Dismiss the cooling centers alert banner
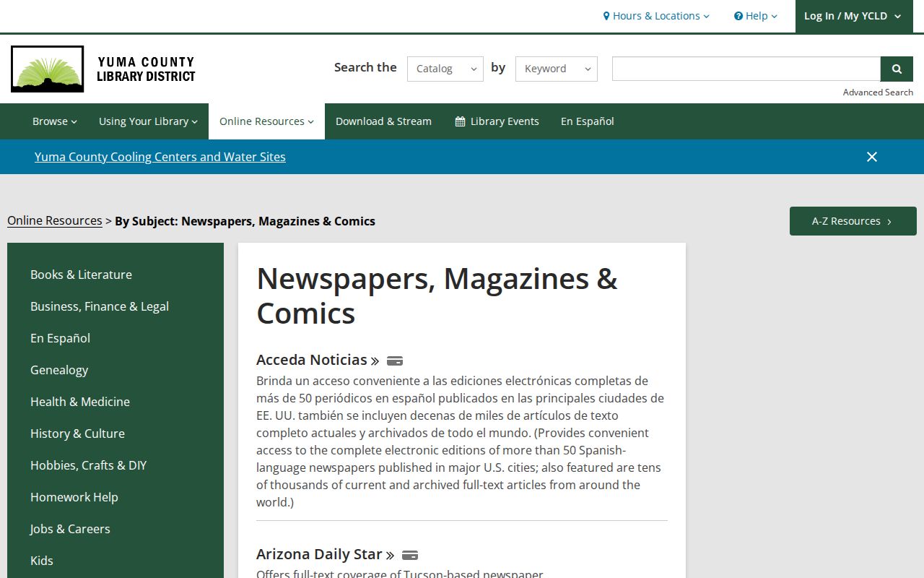Screen dimensions: 924x578 click(872, 157)
